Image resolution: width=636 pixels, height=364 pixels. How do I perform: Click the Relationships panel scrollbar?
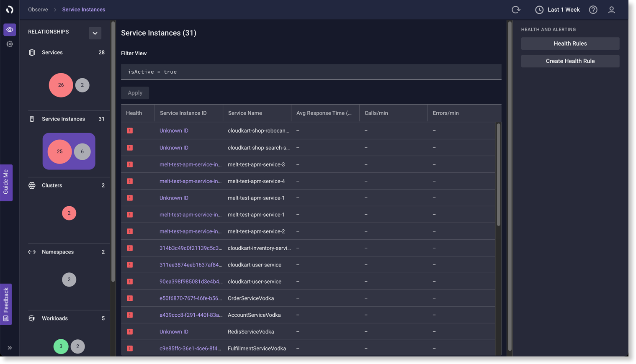pyautogui.click(x=113, y=152)
